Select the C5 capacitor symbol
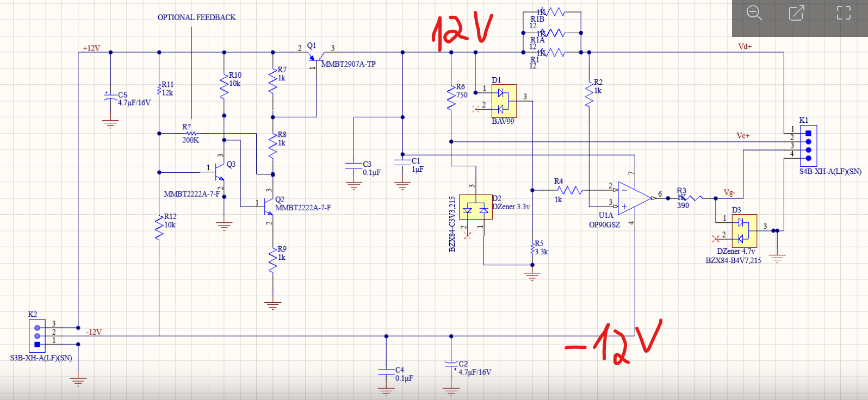Screen dimensions: 868x400 pos(110,96)
